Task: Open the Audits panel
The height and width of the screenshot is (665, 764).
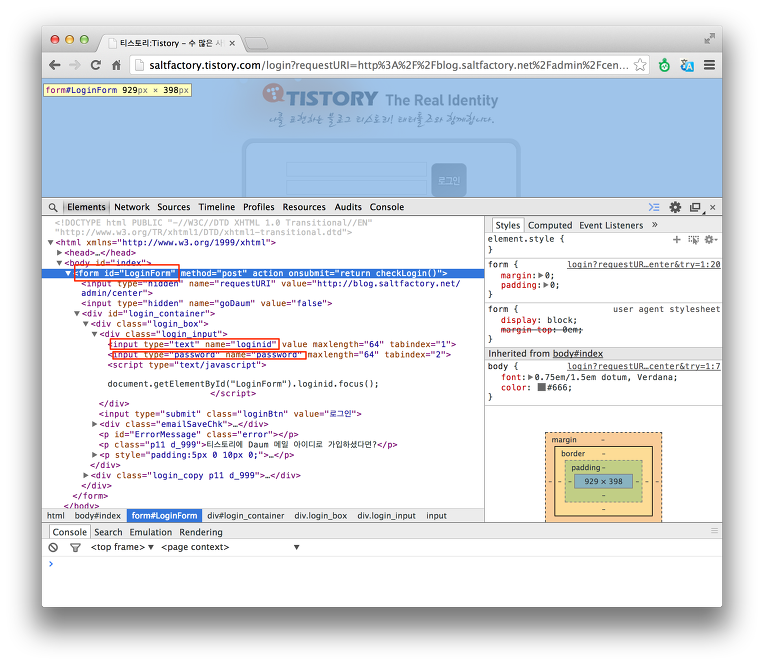Action: point(348,207)
